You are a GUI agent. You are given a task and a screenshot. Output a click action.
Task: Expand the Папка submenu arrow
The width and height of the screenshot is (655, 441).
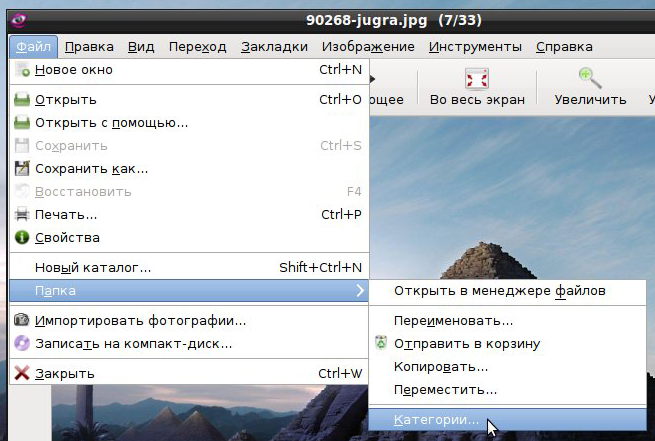point(360,290)
